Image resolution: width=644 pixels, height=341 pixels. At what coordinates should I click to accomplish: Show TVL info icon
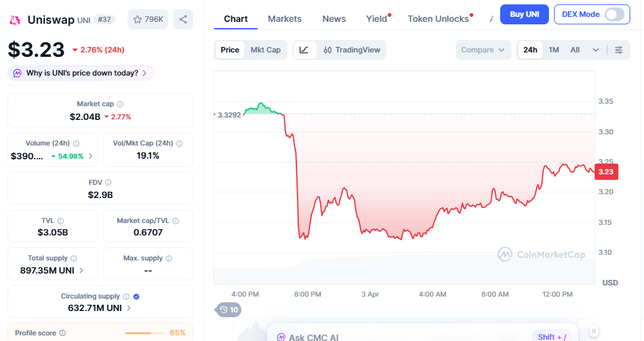61,220
